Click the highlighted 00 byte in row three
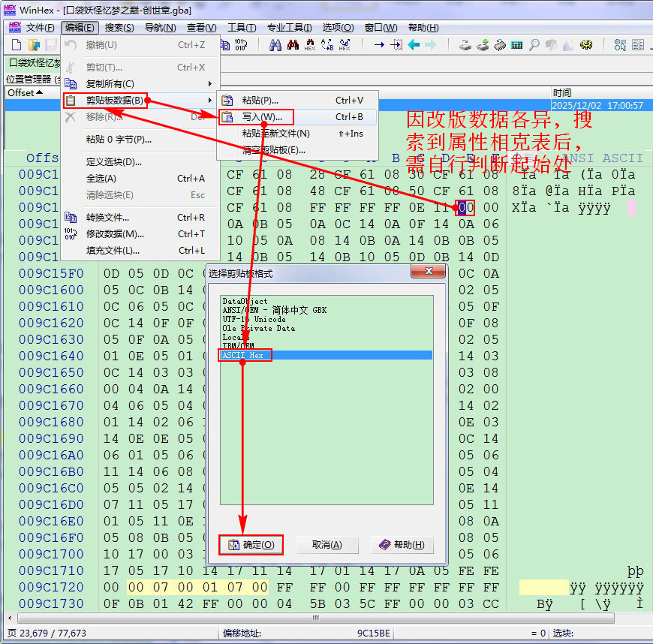The image size is (653, 644). [465, 207]
